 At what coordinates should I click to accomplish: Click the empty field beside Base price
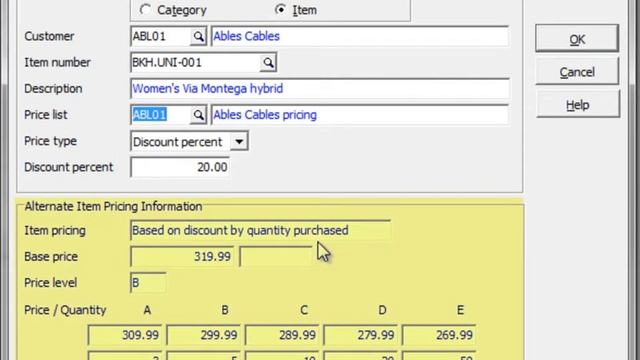(276, 256)
